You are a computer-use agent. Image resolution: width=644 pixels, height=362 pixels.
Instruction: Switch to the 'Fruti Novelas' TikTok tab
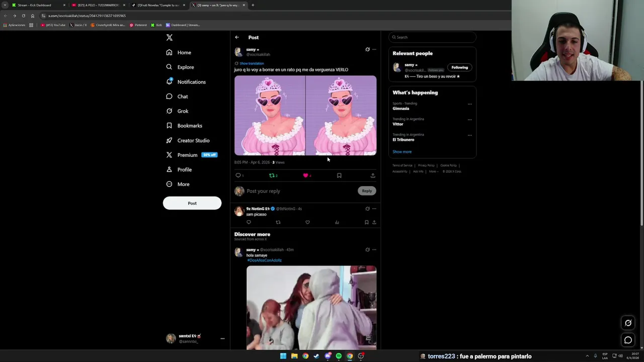158,5
